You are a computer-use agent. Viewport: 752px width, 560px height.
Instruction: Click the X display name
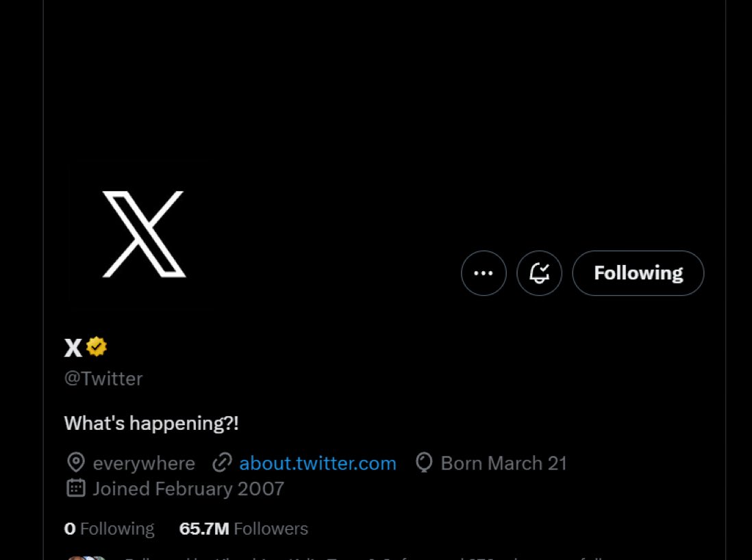click(73, 348)
